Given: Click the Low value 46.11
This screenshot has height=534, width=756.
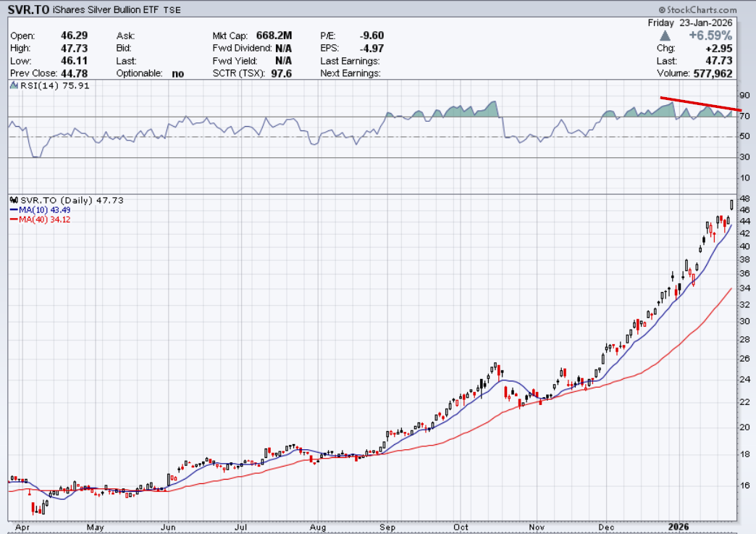Looking at the screenshot, I should pyautogui.click(x=75, y=61).
